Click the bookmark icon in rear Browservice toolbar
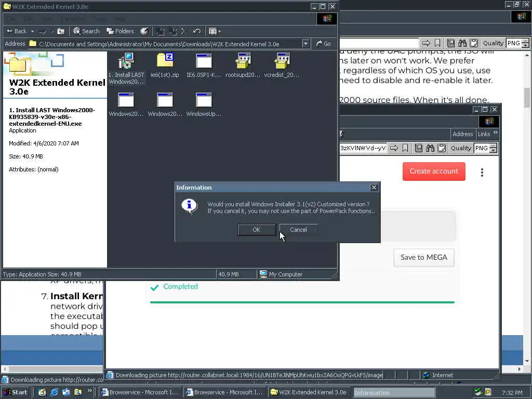This screenshot has width=532, height=399. pyautogui.click(x=437, y=43)
